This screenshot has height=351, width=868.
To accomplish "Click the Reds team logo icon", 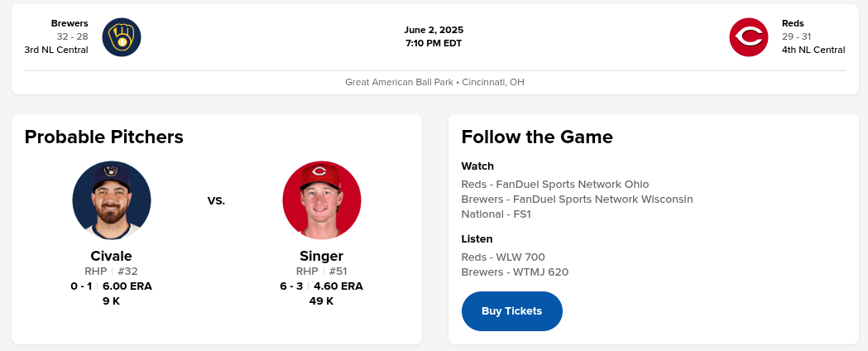I will (749, 37).
